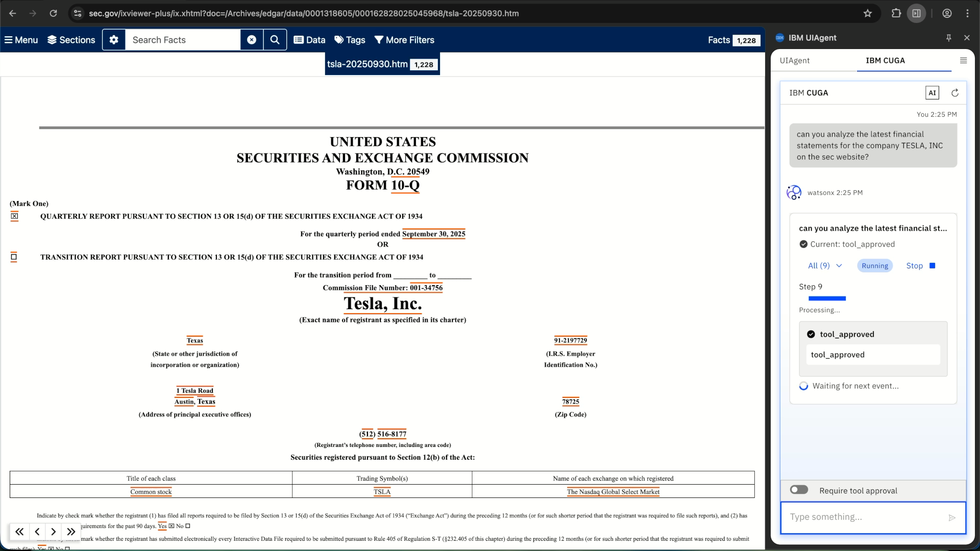This screenshot has height=551, width=980.
Task: Open the Tags filter menu
Action: point(350,40)
